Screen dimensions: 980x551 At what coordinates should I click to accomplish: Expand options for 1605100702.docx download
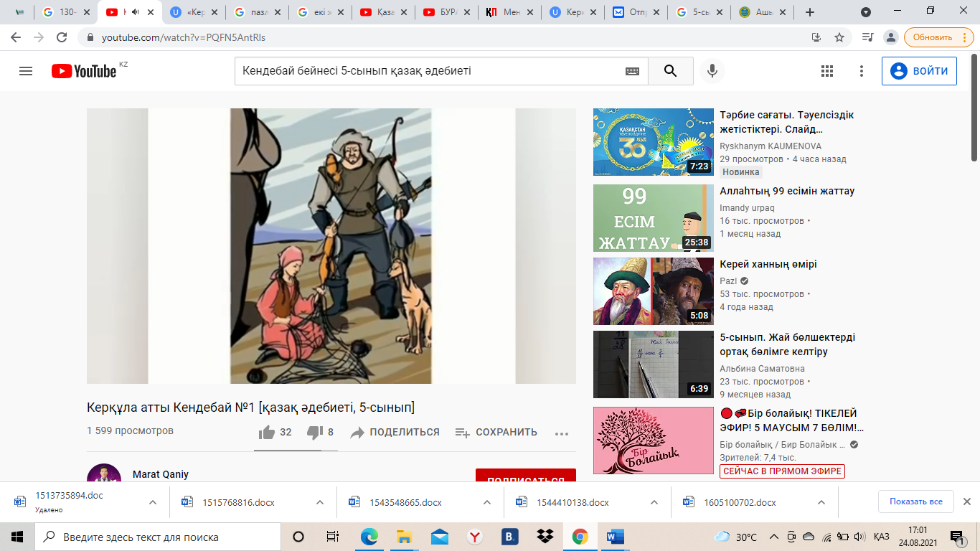pos(821,502)
